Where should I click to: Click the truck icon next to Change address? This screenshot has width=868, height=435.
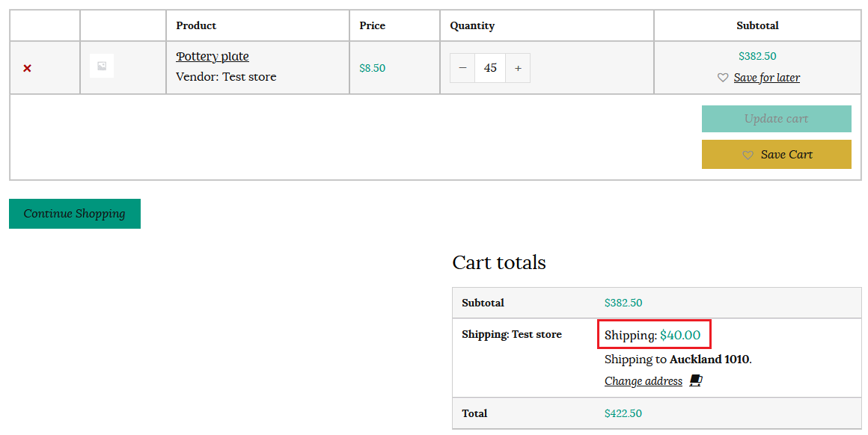pos(696,380)
